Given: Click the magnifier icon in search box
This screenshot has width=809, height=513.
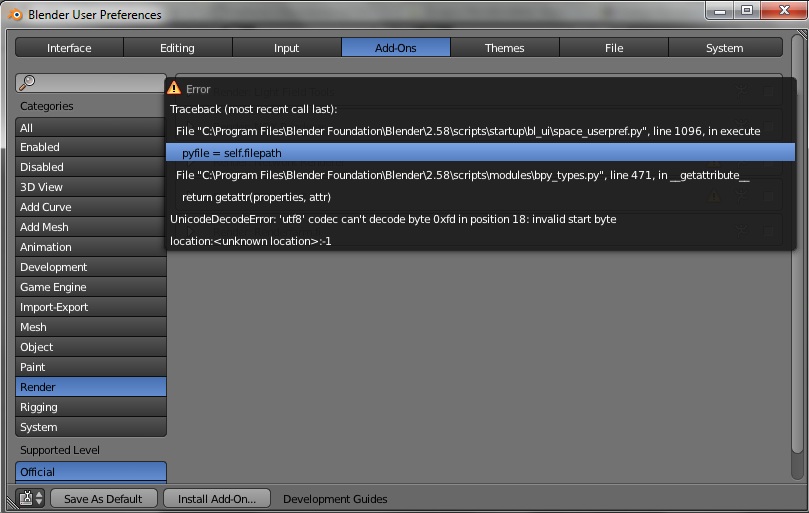Looking at the screenshot, I should (28, 83).
